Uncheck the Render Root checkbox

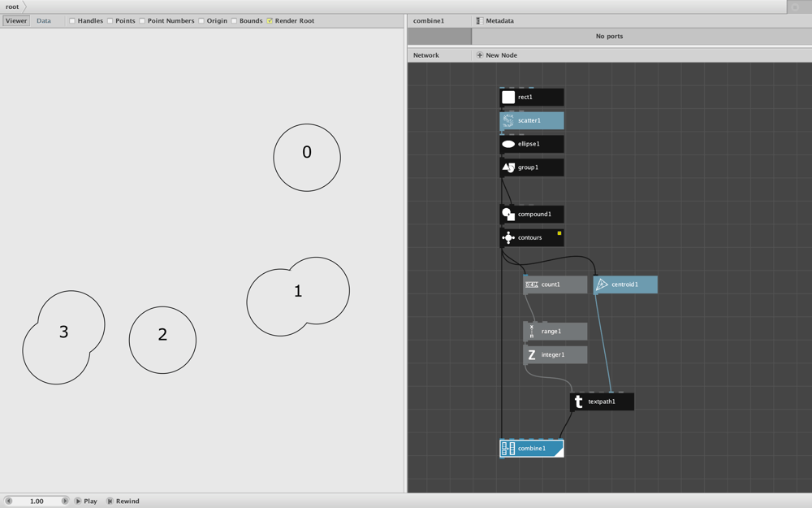(270, 21)
